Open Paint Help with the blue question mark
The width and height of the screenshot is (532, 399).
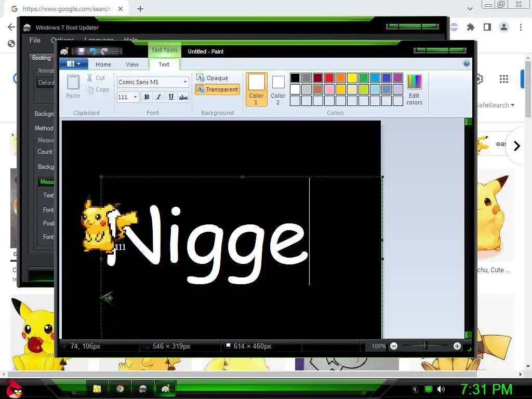(467, 63)
